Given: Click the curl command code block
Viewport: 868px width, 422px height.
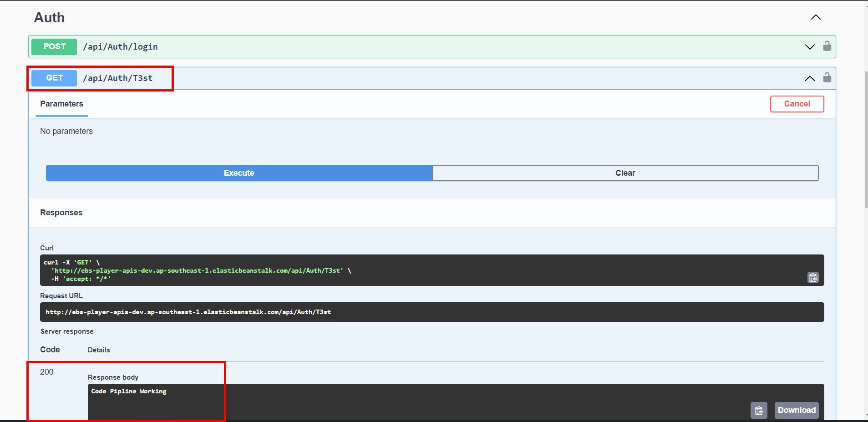Looking at the screenshot, I should coord(432,270).
